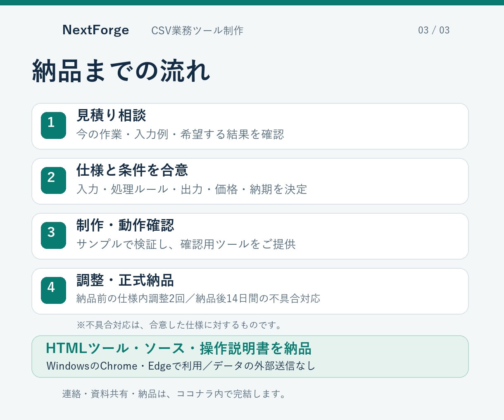Click HTMLツール・ソース・操作説明書を納品 headline
Image resolution: width=504 pixels, height=420 pixels.
point(178,348)
